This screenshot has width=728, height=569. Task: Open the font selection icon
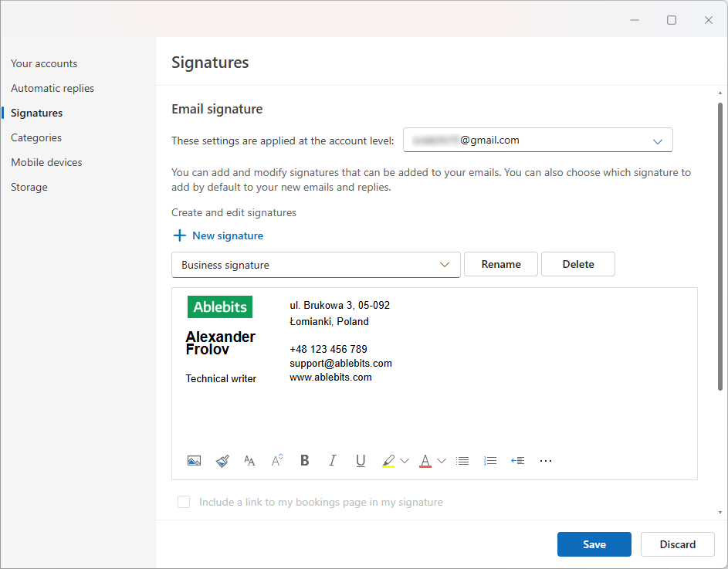[249, 461]
